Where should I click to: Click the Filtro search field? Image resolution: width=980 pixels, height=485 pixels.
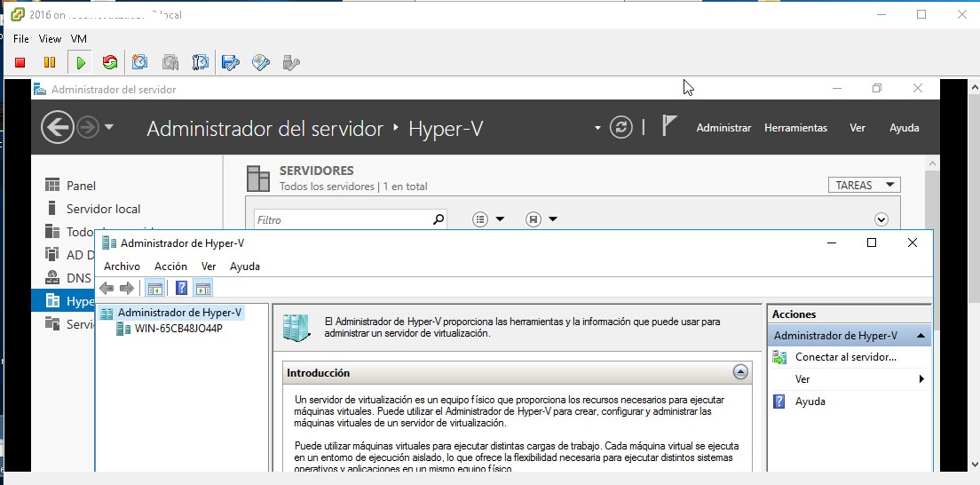tap(342, 219)
